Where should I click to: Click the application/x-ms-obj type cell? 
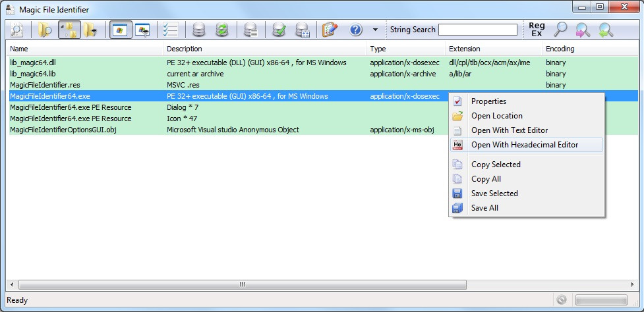403,130
